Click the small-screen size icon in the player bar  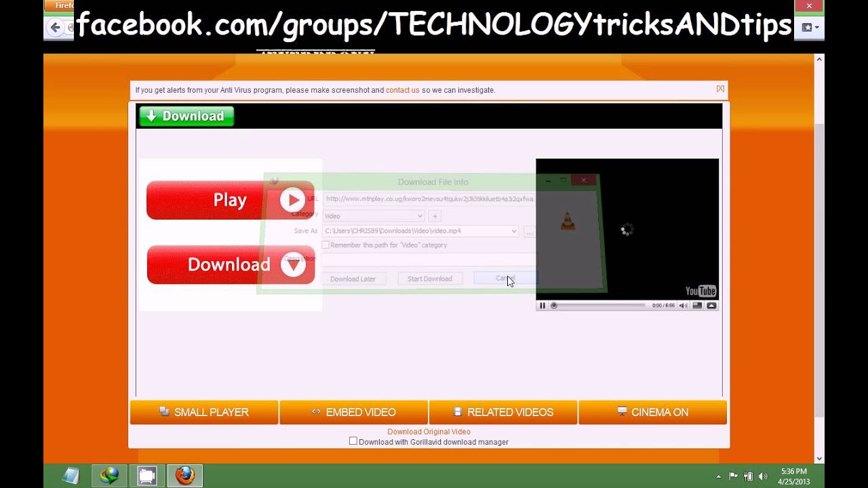[697, 306]
